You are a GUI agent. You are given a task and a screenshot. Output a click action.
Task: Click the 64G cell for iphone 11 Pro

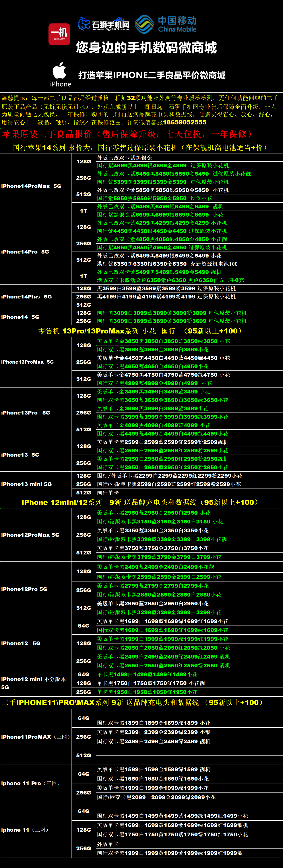pos(83,774)
